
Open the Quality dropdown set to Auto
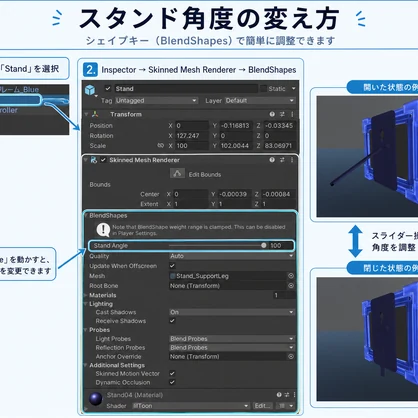[232, 256]
